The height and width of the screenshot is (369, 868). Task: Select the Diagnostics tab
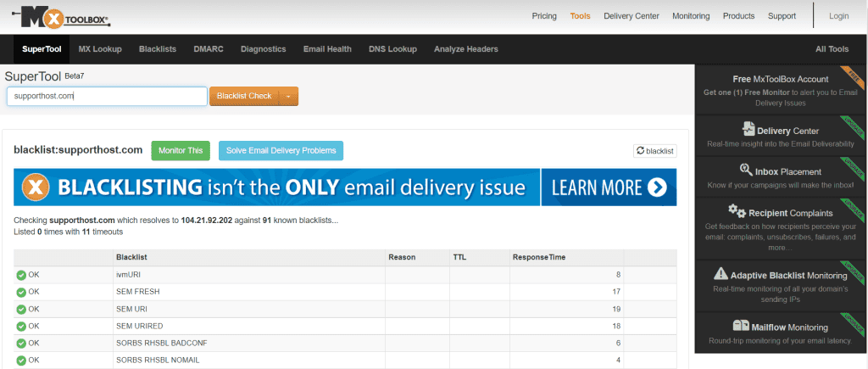(x=264, y=48)
